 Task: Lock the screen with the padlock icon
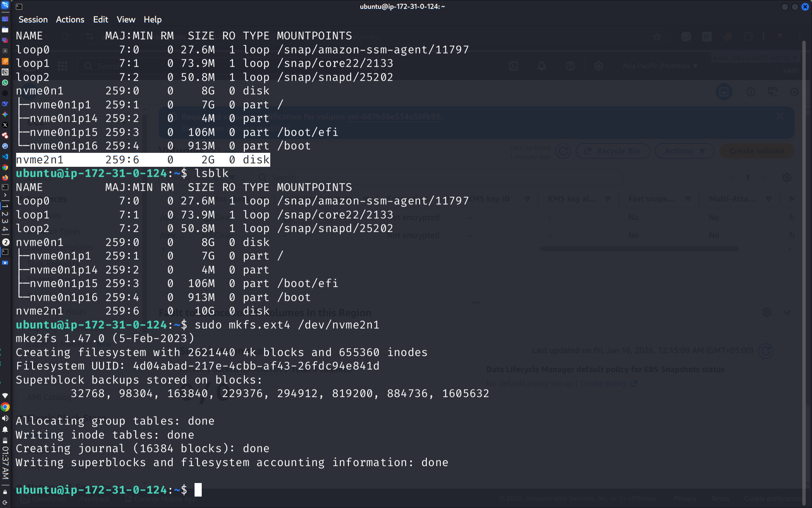pyautogui.click(x=5, y=492)
